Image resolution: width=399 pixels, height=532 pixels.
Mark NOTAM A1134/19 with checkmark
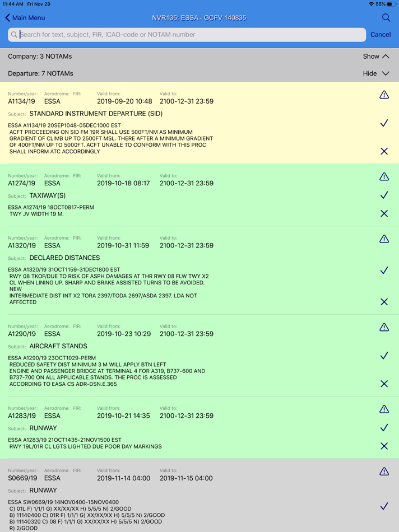pos(384,123)
